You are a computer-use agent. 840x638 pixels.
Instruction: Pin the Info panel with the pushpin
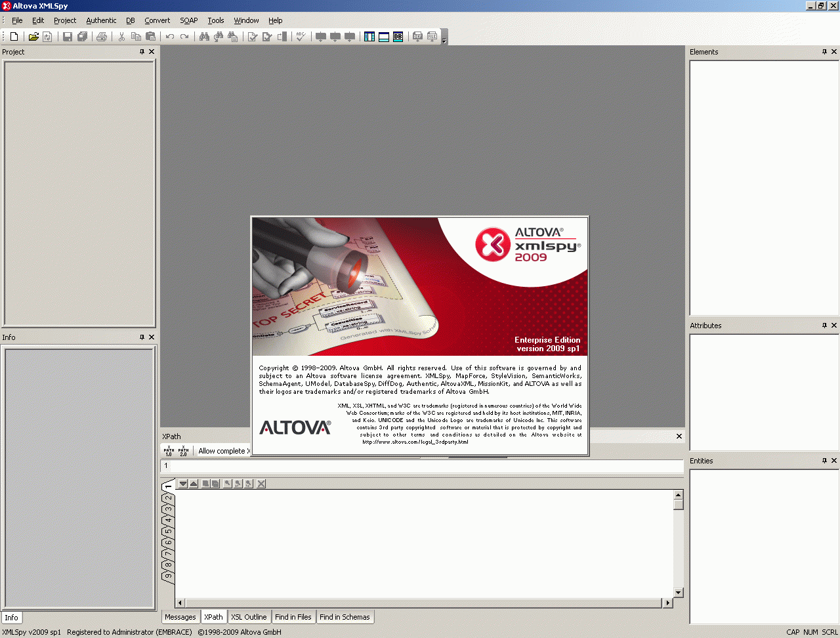[x=142, y=337]
